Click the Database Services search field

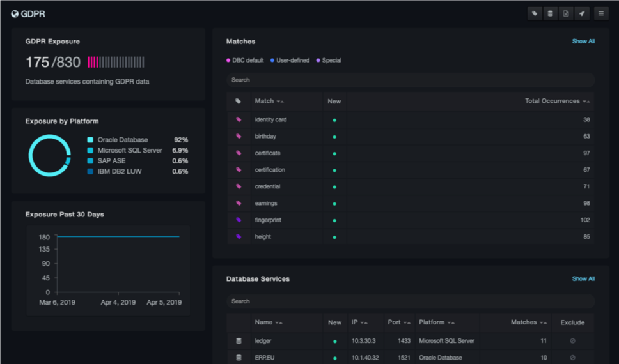click(x=411, y=301)
